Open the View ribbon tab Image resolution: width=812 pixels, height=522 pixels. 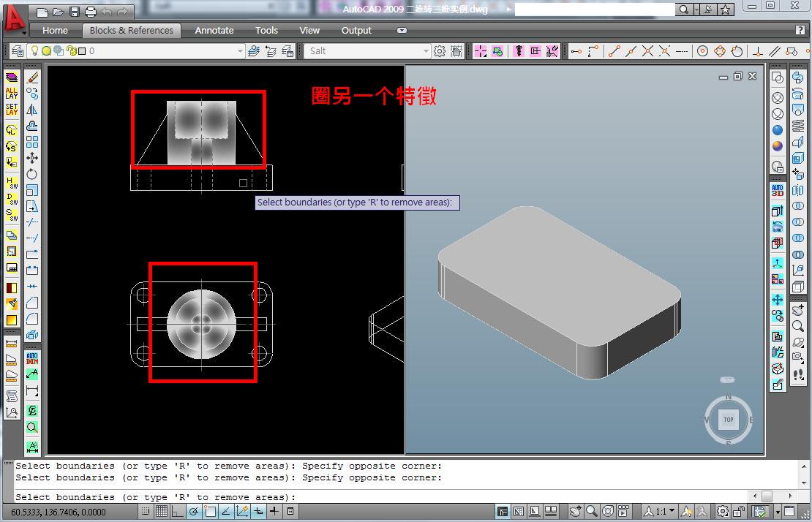point(309,31)
